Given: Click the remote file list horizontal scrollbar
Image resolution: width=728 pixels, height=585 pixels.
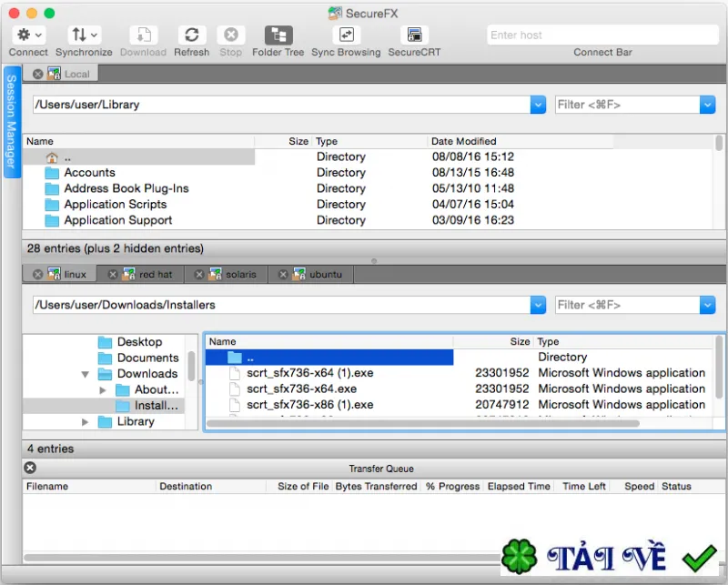Looking at the screenshot, I should pos(422,423).
